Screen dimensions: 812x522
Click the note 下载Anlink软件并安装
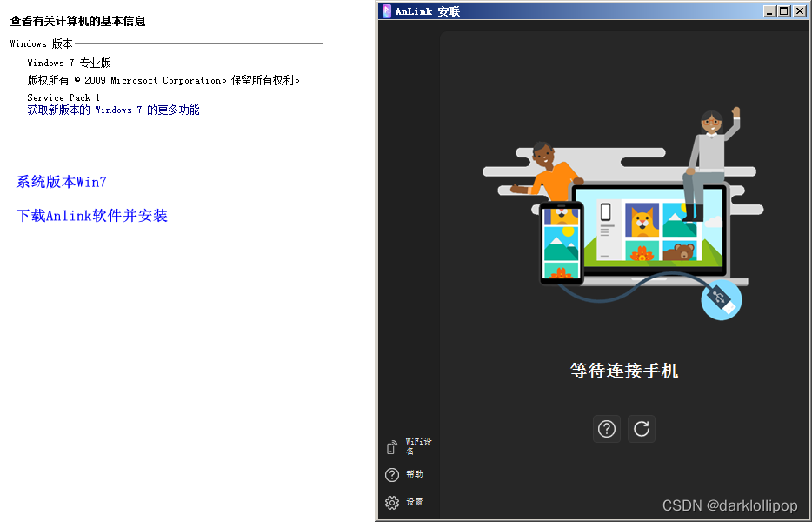tap(91, 216)
